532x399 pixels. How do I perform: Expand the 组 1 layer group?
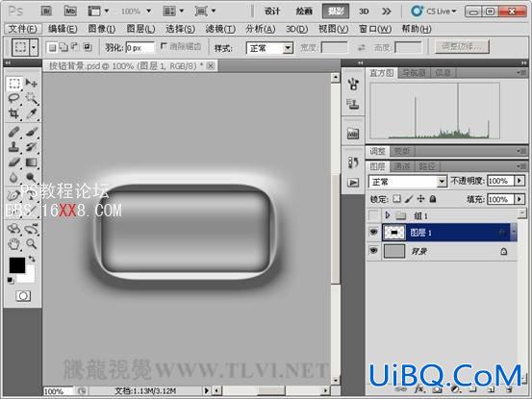(388, 215)
